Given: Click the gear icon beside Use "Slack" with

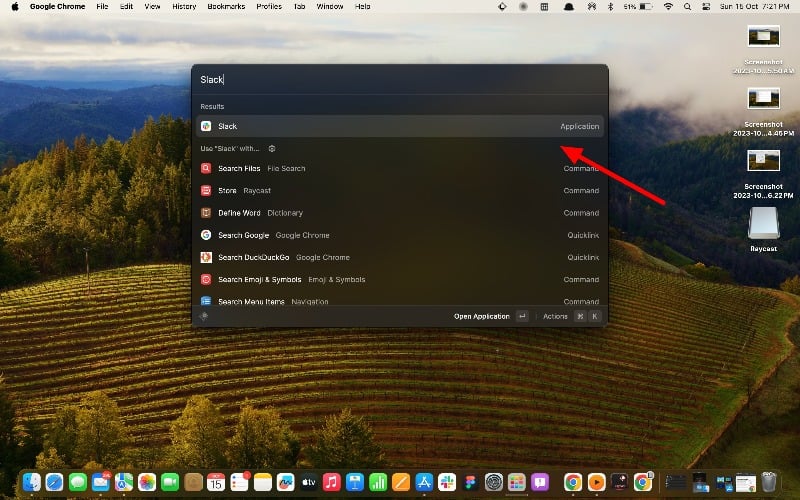Looking at the screenshot, I should [272, 148].
